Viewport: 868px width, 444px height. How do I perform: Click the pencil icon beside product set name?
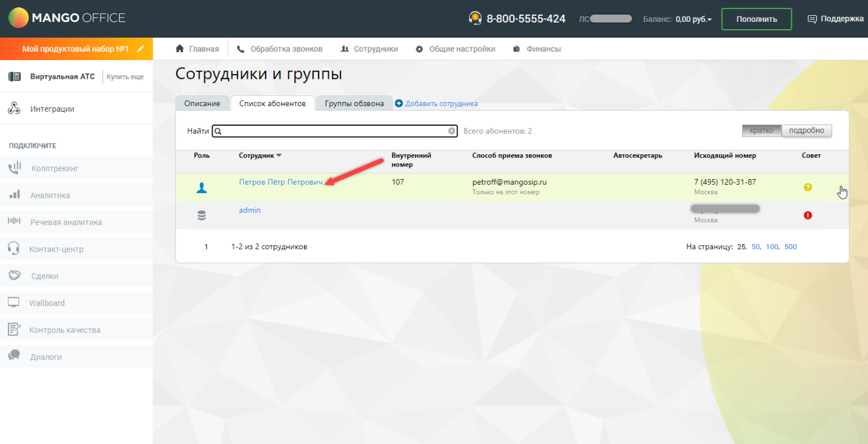140,49
